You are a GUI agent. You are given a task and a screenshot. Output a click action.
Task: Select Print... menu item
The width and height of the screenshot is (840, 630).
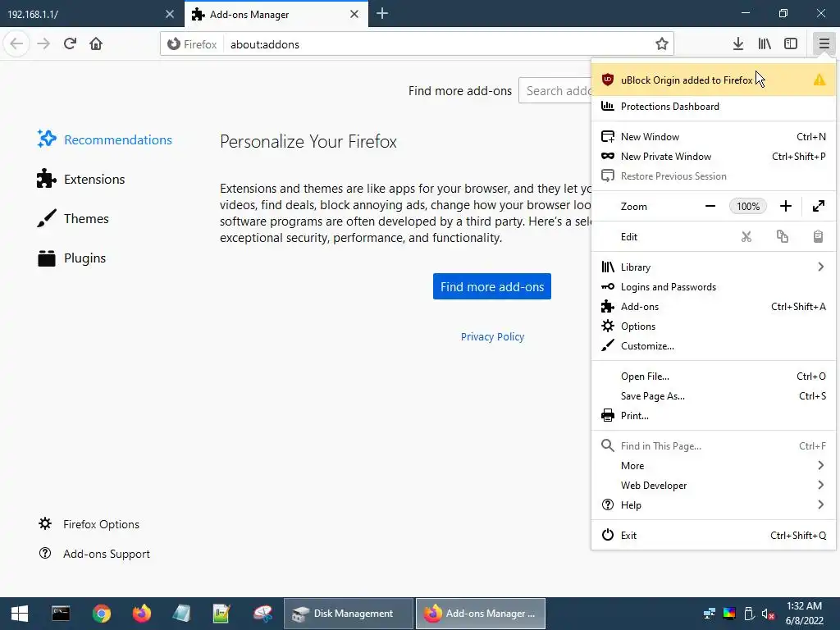[x=714, y=416]
